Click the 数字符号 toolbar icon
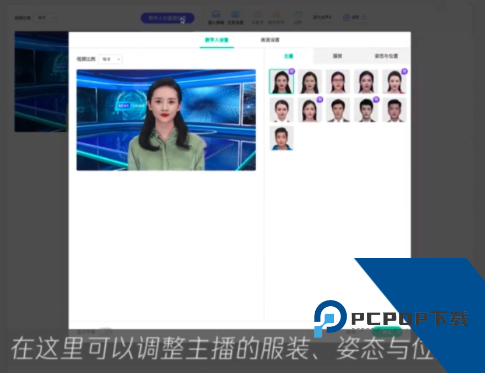The width and height of the screenshot is (485, 373). [276, 18]
